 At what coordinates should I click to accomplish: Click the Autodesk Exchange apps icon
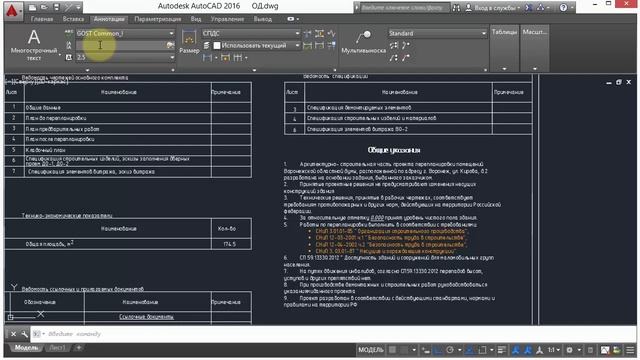[x=528, y=7]
